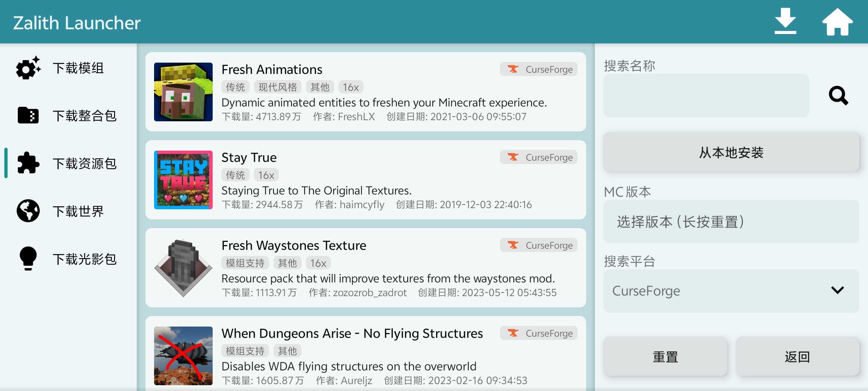Click the light bulb icon for 下载光影包

coord(28,258)
